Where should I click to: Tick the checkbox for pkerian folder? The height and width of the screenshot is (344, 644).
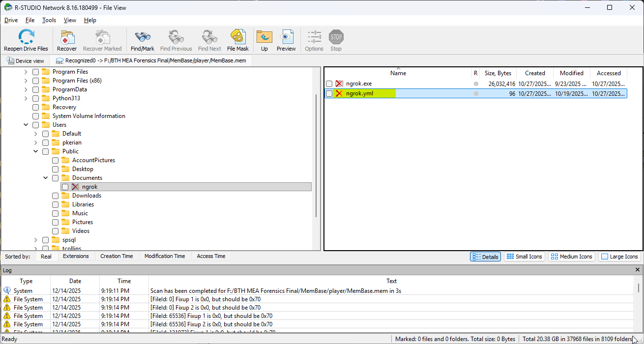tap(46, 143)
